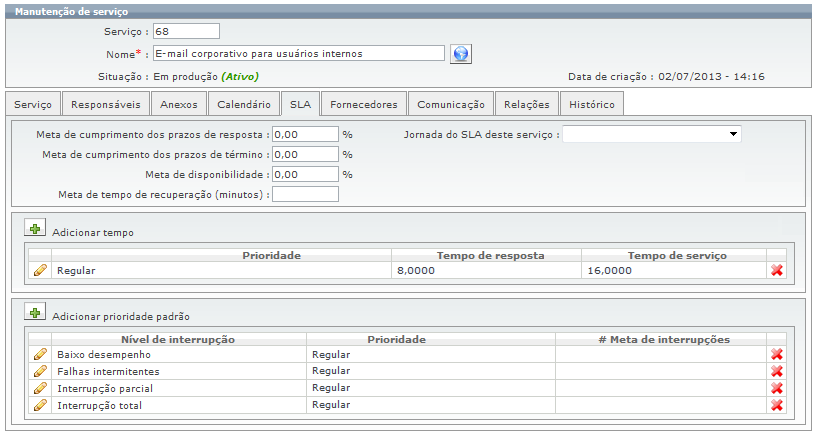The image size is (817, 436).
Task: Edit the Falhas intermitentes row pencil
Action: (40, 371)
